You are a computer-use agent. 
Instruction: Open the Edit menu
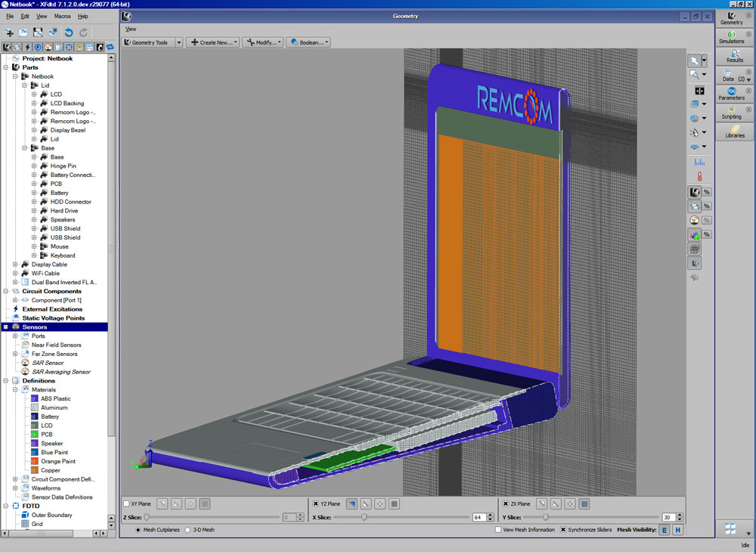coord(25,16)
